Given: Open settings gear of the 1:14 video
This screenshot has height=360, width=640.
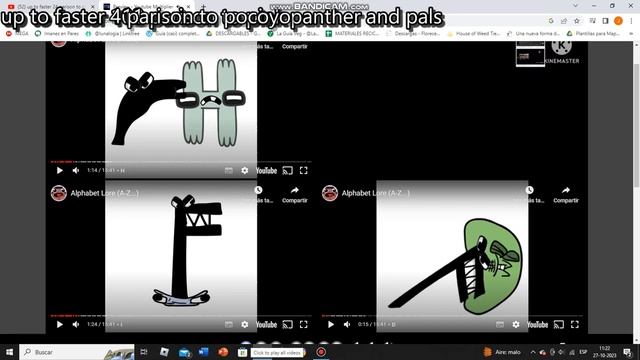Looking at the screenshot, I should [x=244, y=171].
